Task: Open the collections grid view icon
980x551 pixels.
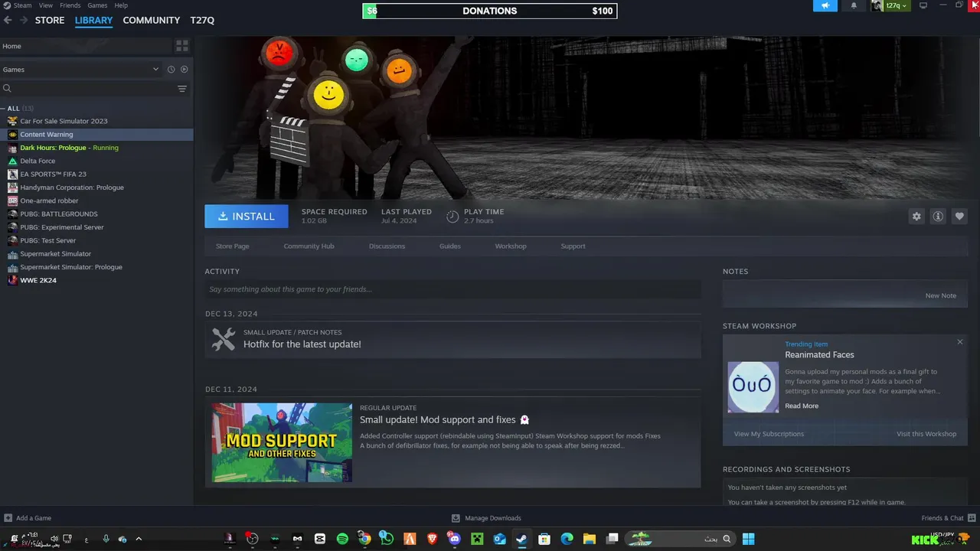Action: (x=181, y=46)
